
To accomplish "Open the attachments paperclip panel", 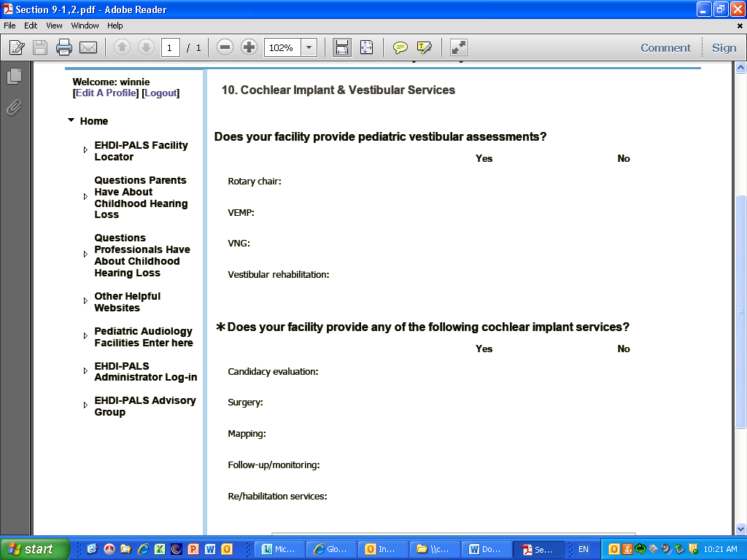I will 14,108.
